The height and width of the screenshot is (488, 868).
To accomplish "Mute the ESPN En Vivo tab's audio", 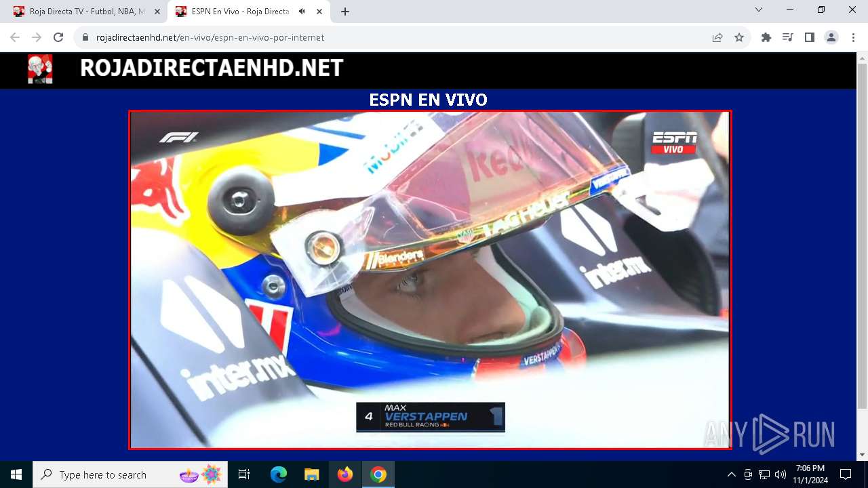I will [302, 12].
